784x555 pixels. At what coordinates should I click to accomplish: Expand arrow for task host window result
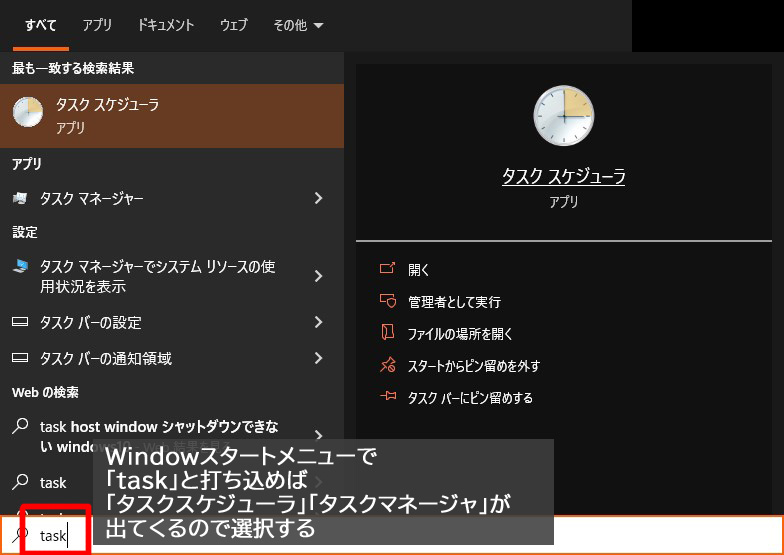point(318,436)
